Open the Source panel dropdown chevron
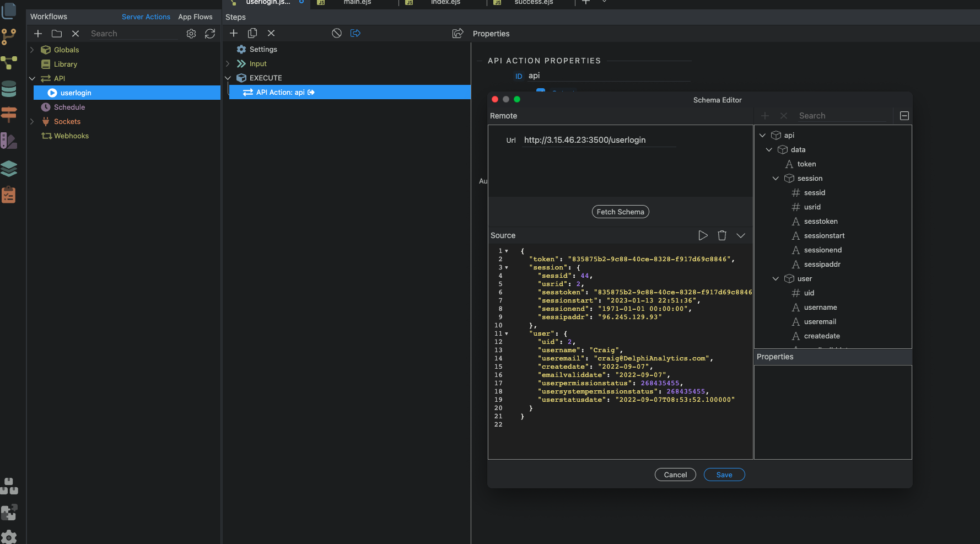 741,235
